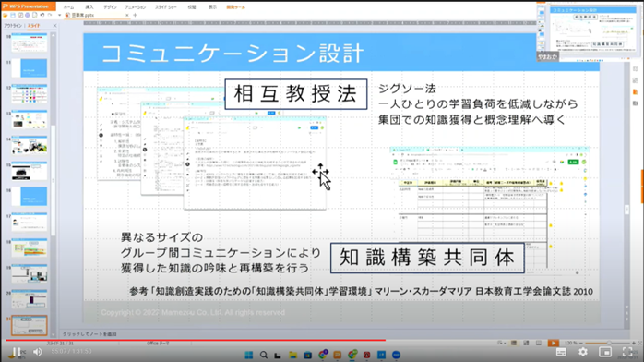Click the 参考 citation line on the slide
Screen dimensions: 644x362
[361, 291]
